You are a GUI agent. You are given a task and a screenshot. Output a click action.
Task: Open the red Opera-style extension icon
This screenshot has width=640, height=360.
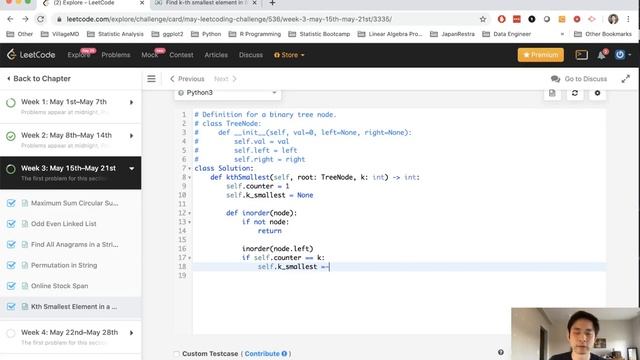click(x=502, y=19)
